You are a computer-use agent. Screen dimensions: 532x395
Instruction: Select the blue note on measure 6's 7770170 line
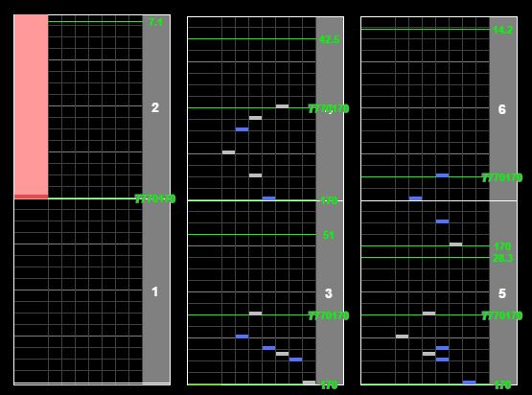pyautogui.click(x=443, y=175)
